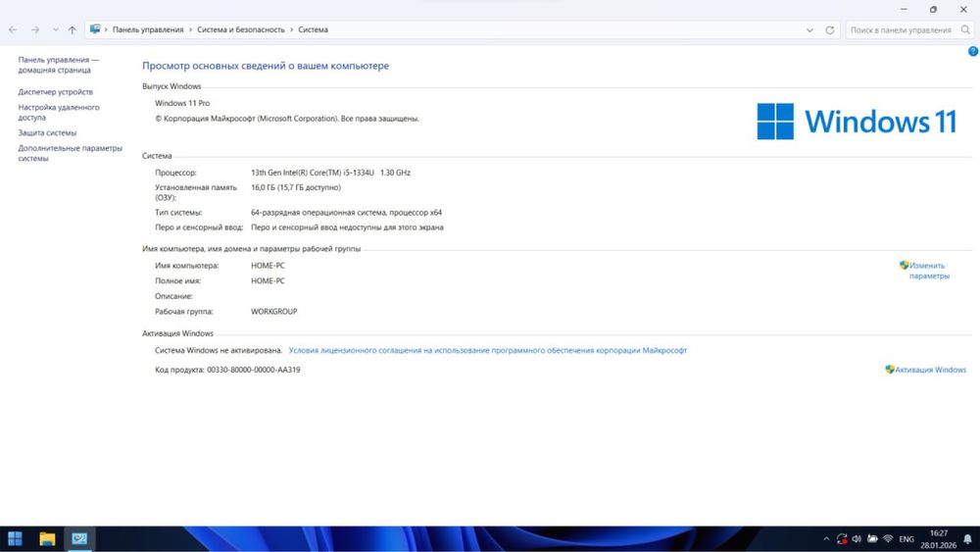The image size is (980, 552).
Task: Click the Windows 11 logo image
Action: (857, 122)
